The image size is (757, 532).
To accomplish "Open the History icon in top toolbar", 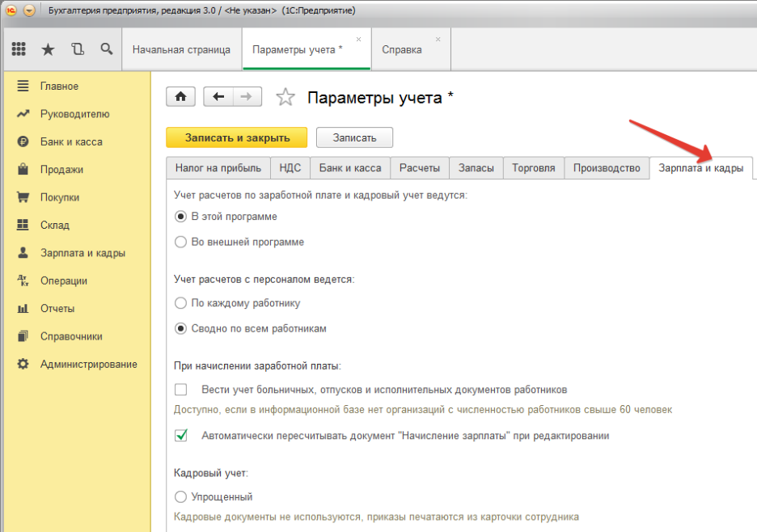I will click(78, 49).
